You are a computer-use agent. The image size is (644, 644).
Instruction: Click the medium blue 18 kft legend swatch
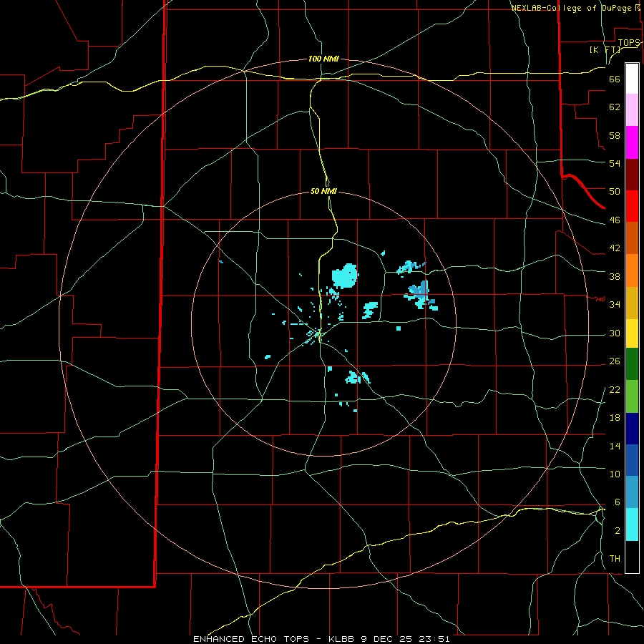[x=632, y=460]
